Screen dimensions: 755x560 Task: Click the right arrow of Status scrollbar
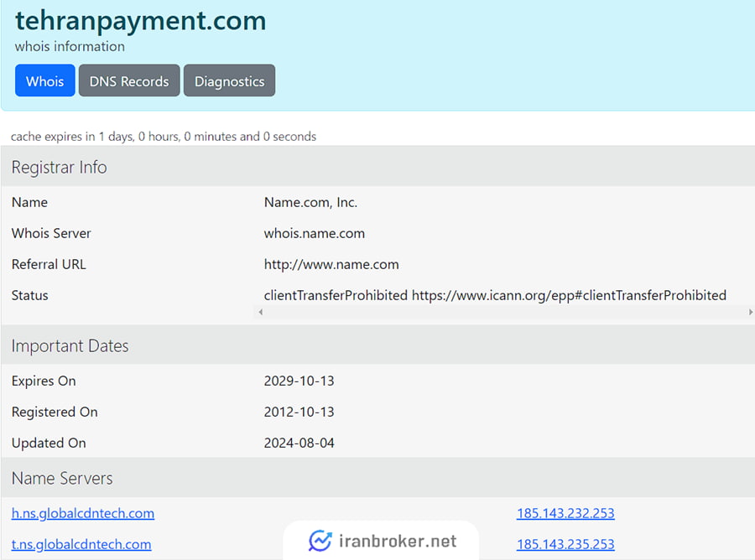[750, 312]
